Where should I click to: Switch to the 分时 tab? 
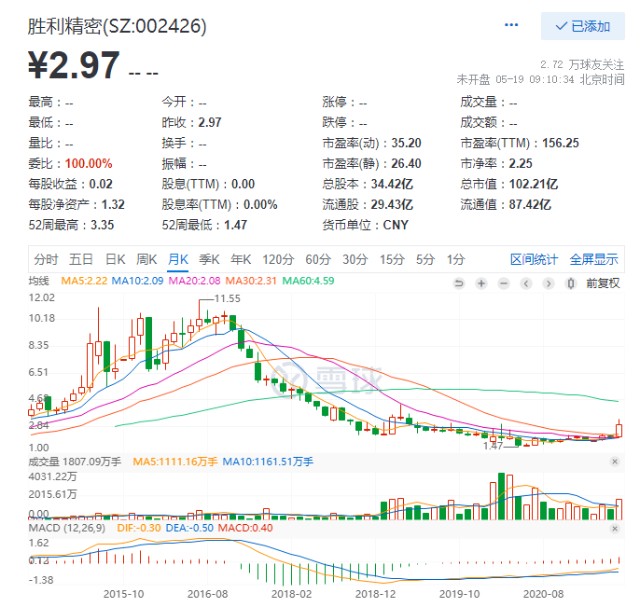(x=46, y=259)
